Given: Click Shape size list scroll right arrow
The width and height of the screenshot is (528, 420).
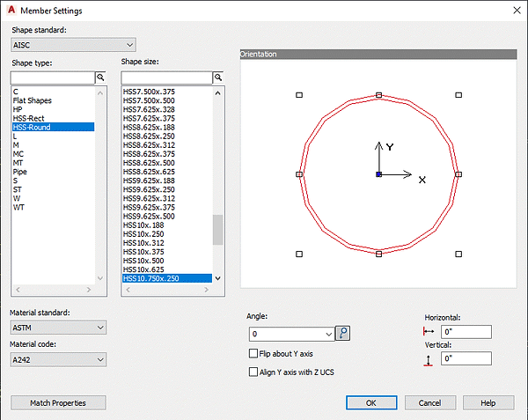Looking at the screenshot, I should click(207, 290).
